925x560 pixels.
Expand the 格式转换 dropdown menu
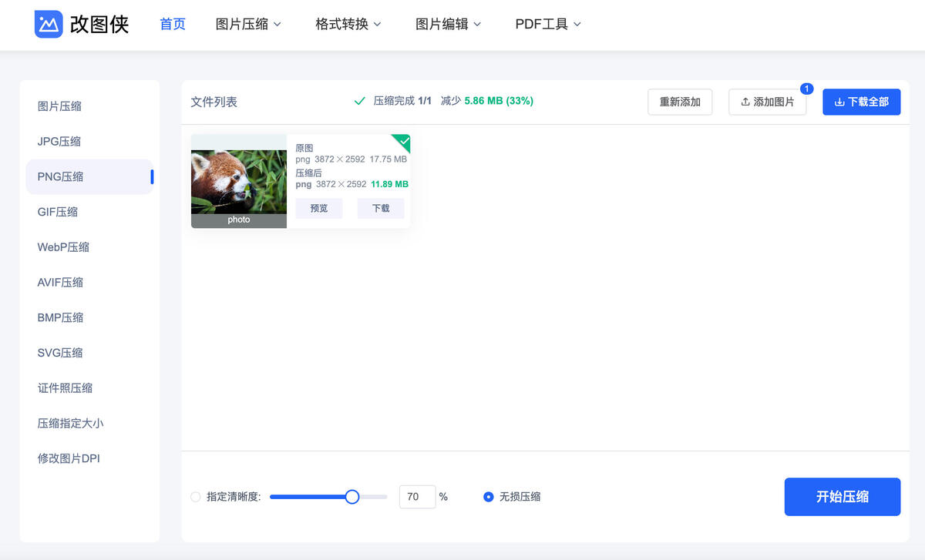coord(348,24)
